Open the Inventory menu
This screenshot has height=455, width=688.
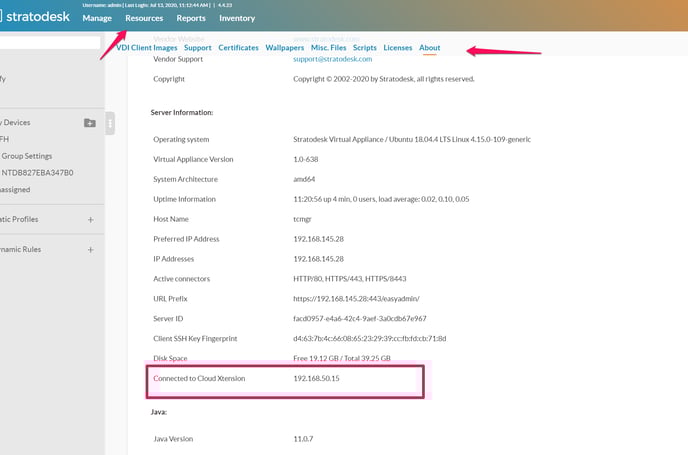(237, 18)
